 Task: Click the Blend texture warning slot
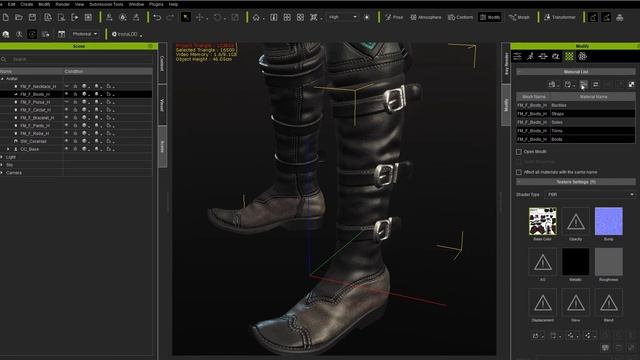609,302
